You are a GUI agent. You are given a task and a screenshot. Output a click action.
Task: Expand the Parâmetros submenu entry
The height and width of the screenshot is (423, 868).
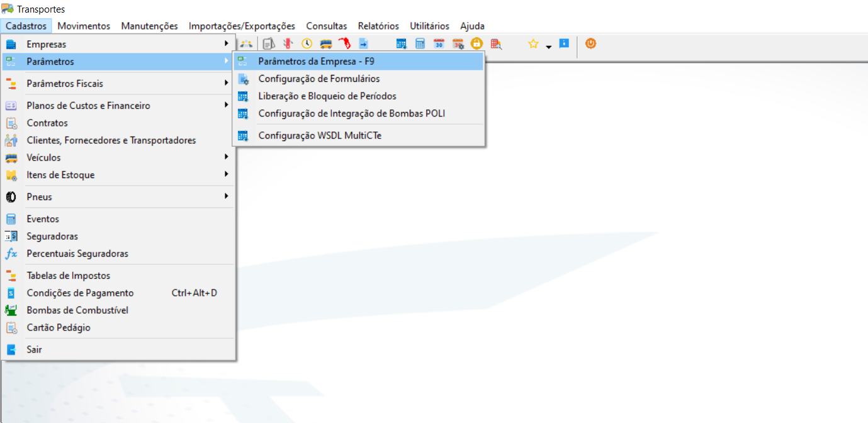pos(118,62)
